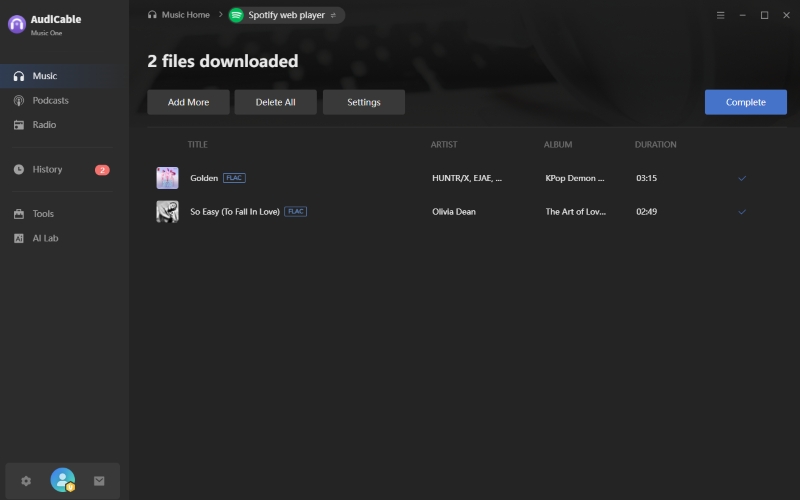Click the AI Lab icon
The image size is (800, 500).
[x=19, y=238]
